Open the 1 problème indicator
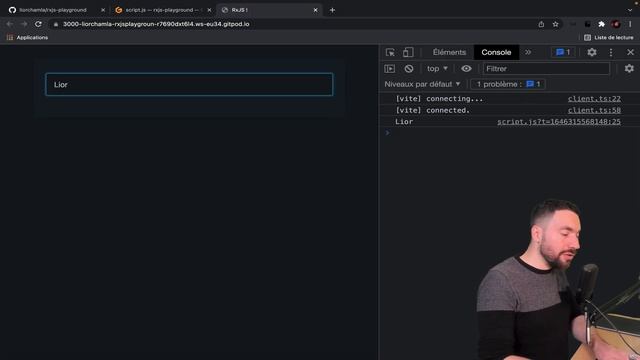This screenshot has width=640, height=360. click(x=509, y=84)
